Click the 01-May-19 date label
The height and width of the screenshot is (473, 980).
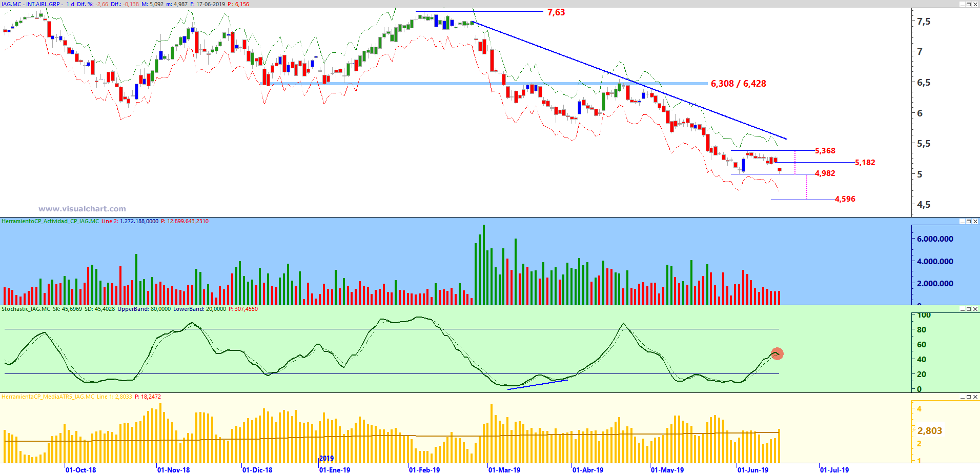668,469
